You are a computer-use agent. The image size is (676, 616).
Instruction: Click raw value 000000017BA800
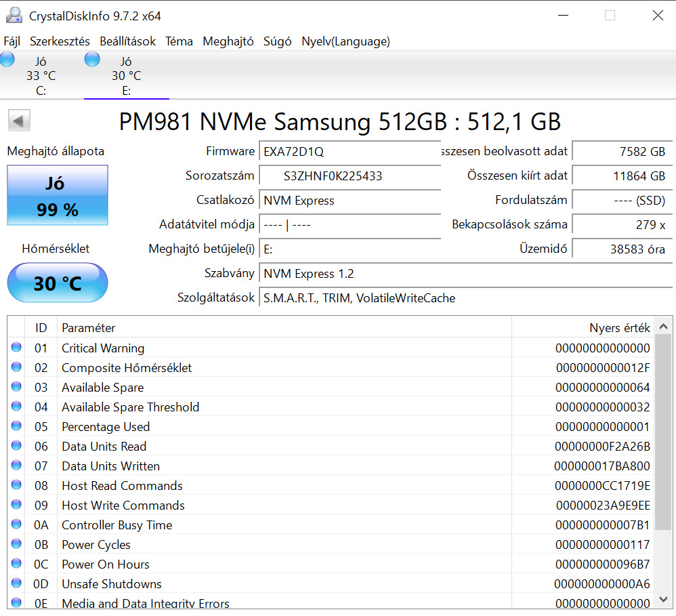[x=602, y=466]
